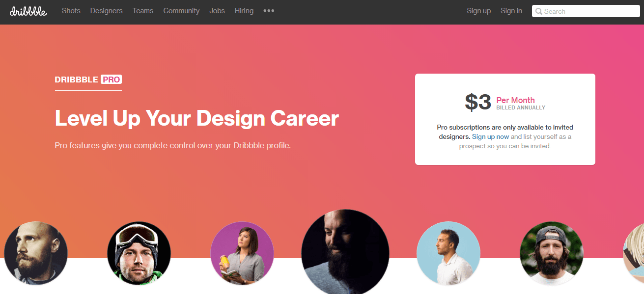
Task: Focus the Search input field
Action: tap(586, 11)
